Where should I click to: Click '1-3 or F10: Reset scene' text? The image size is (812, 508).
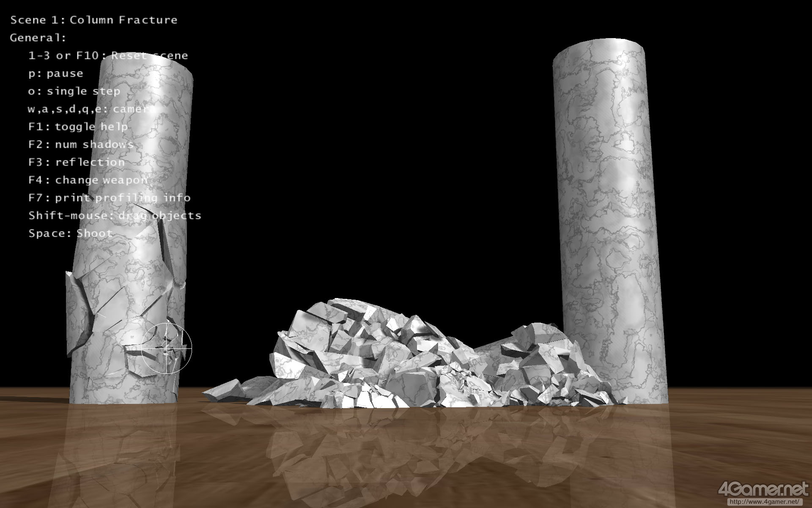pyautogui.click(x=108, y=55)
